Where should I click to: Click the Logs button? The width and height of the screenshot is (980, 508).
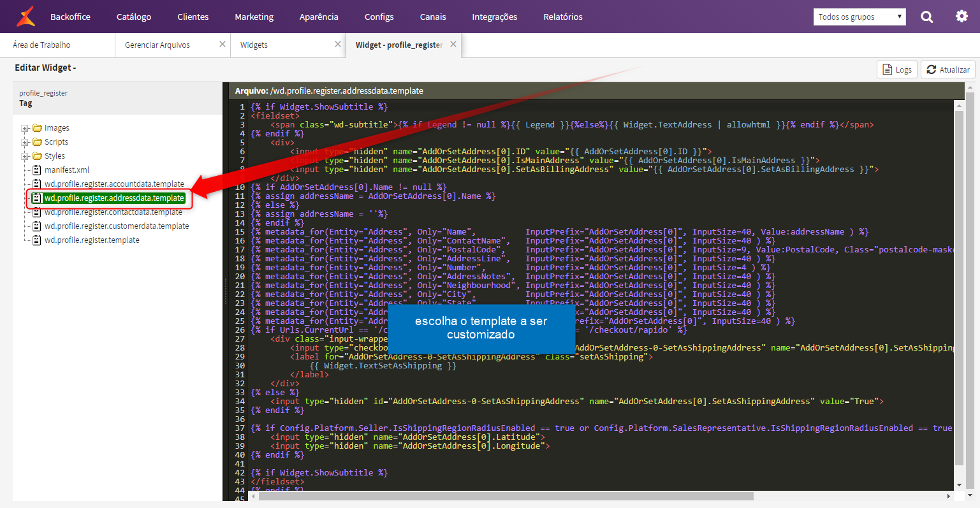click(897, 69)
